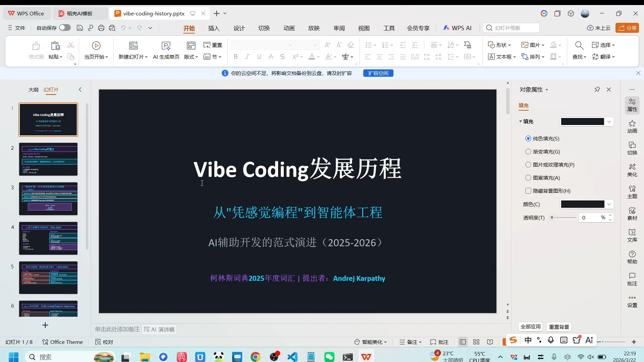Switch to the 大纲 tab in the slide panel

33,89
